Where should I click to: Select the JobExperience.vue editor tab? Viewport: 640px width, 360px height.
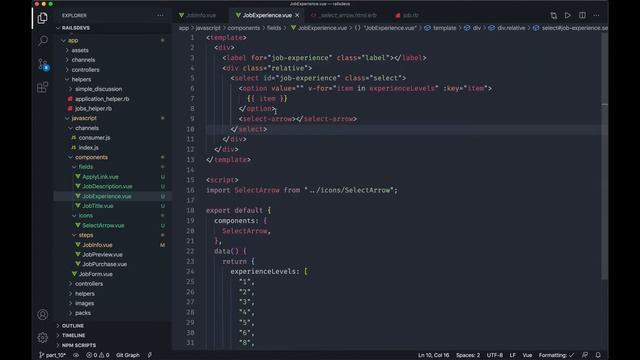click(267, 16)
